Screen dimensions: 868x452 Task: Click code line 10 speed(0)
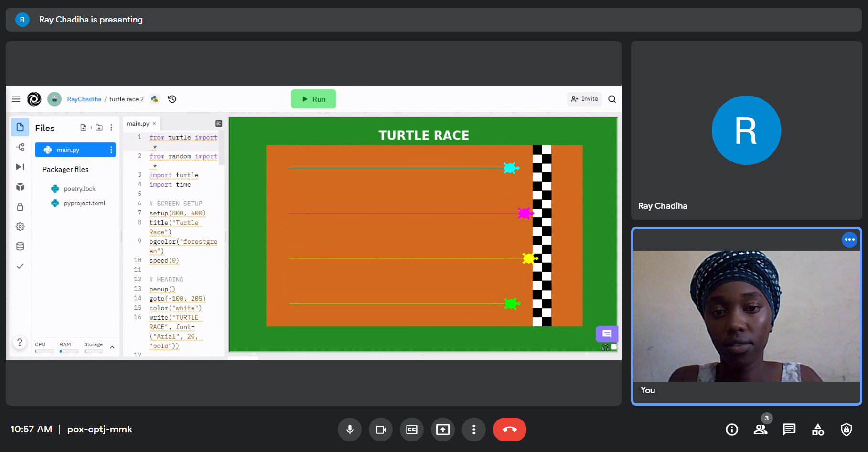[164, 261]
